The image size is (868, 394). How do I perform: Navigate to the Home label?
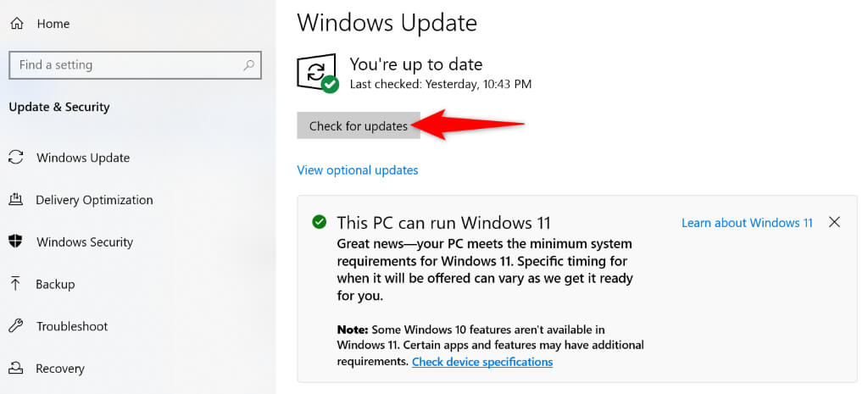[53, 24]
